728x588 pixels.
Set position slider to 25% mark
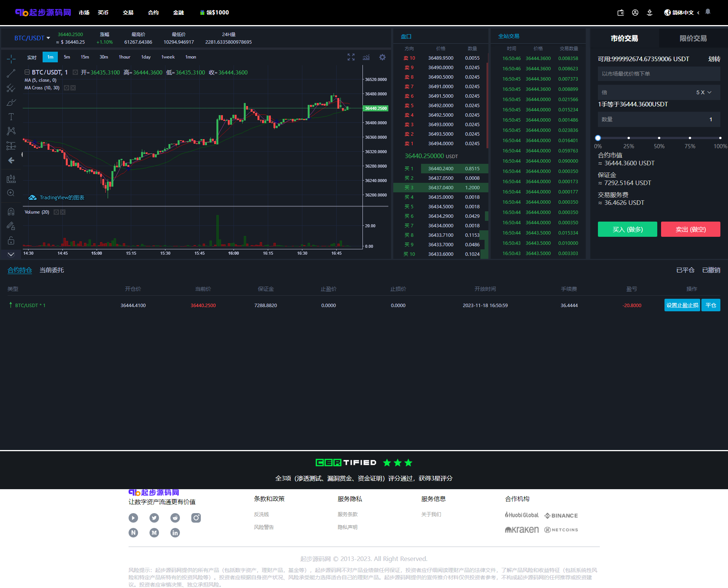pos(629,138)
